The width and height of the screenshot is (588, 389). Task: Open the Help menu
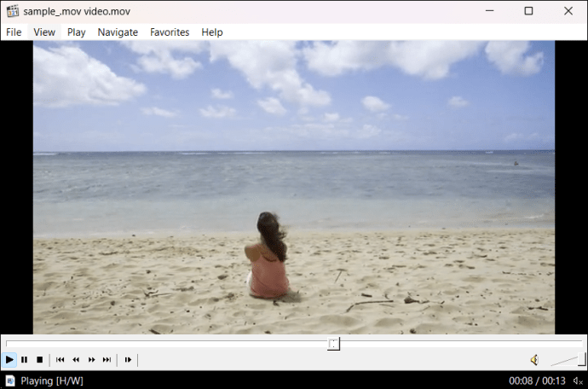tap(212, 32)
